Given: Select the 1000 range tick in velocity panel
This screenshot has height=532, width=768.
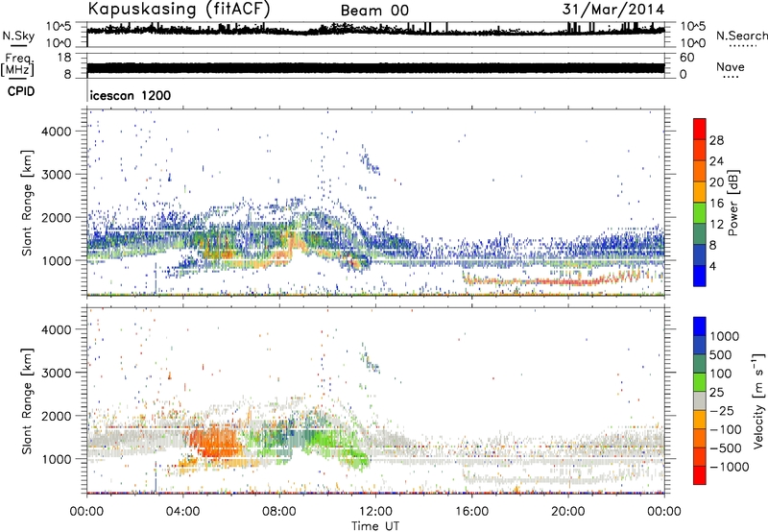Looking at the screenshot, I should (57, 459).
